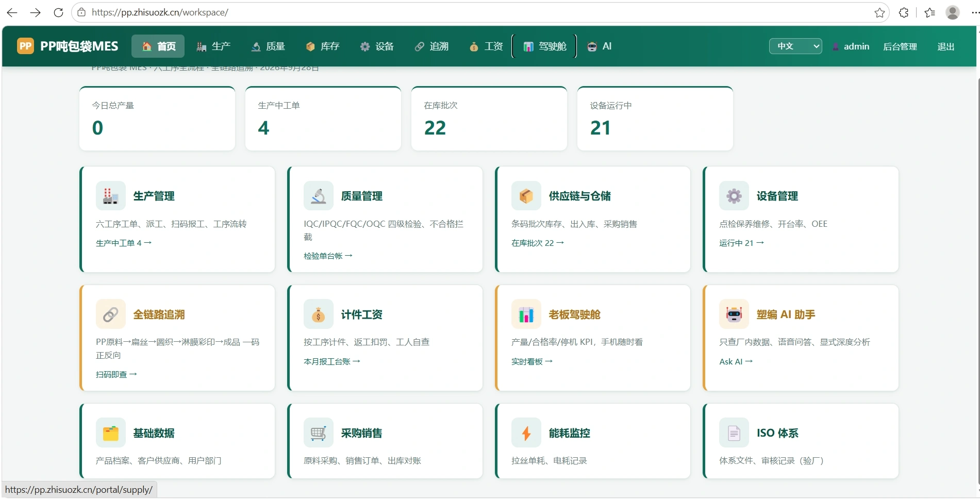This screenshot has height=499, width=980.
Task: Open the AI nav item
Action: click(600, 46)
